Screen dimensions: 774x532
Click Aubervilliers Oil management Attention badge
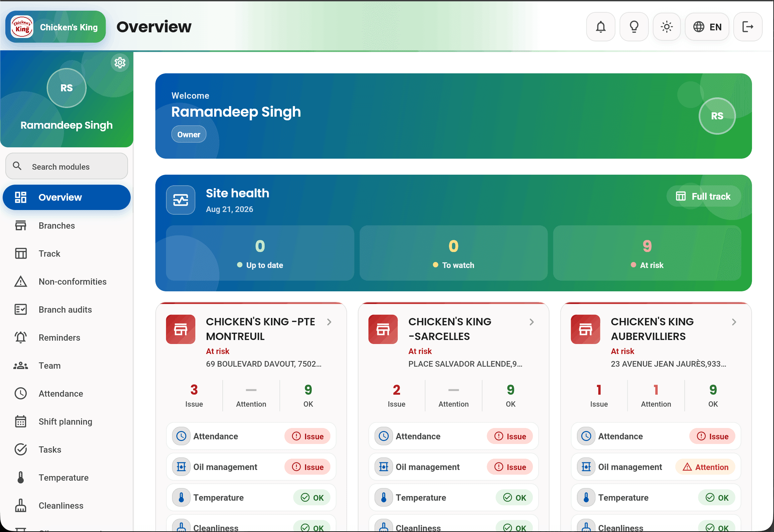(705, 467)
